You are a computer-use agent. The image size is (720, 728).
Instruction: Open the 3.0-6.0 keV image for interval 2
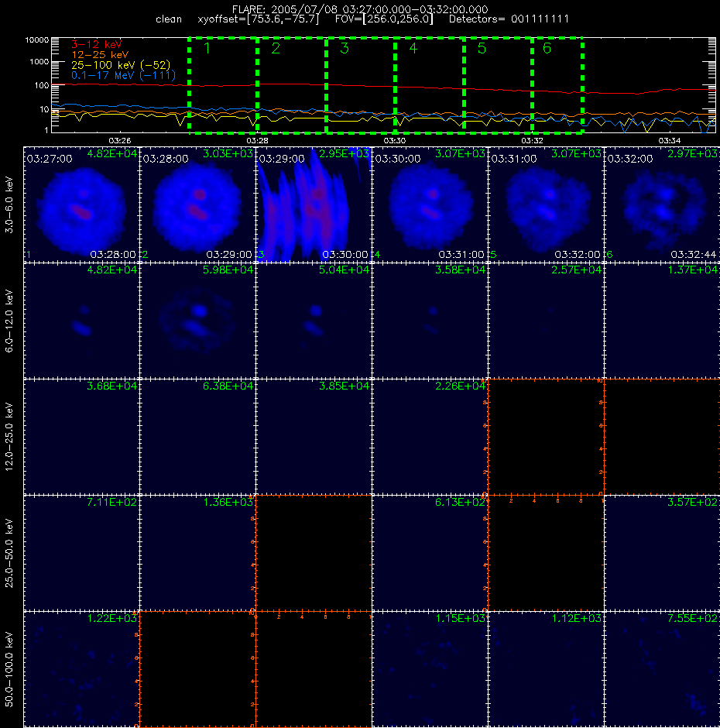[197, 204]
